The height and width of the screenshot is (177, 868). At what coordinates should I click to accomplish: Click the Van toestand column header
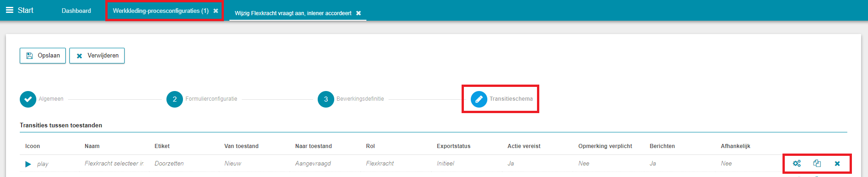241,146
